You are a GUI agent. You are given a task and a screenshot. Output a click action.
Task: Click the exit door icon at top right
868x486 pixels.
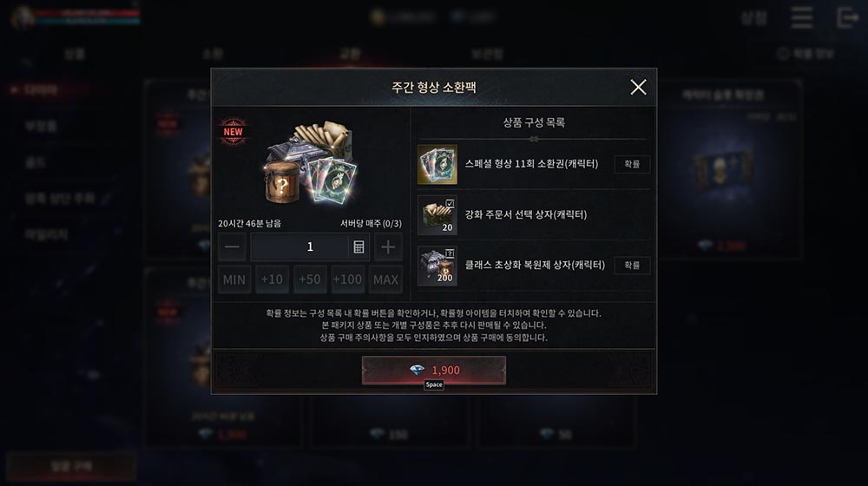(847, 17)
